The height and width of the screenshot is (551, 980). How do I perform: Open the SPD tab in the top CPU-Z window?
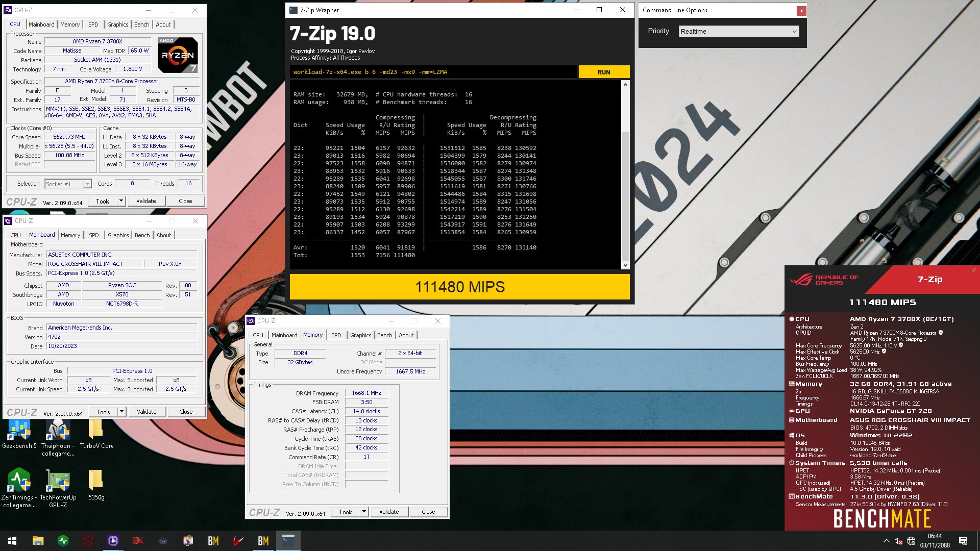93,24
